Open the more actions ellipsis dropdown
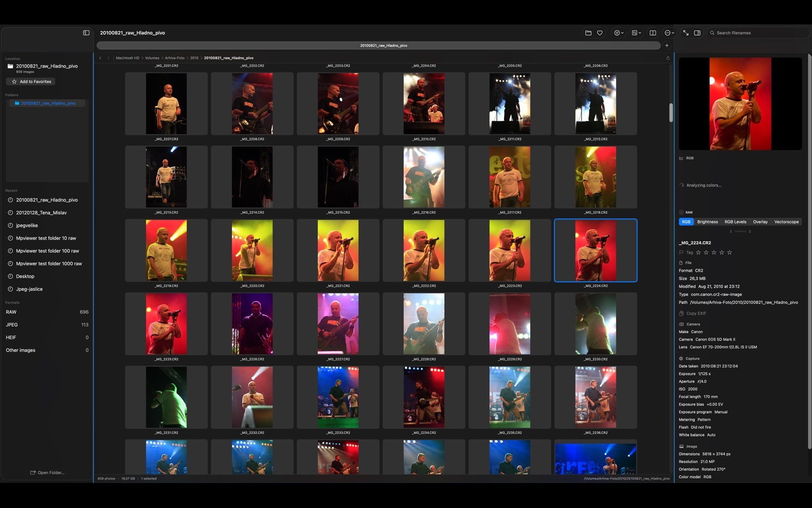 [x=669, y=33]
